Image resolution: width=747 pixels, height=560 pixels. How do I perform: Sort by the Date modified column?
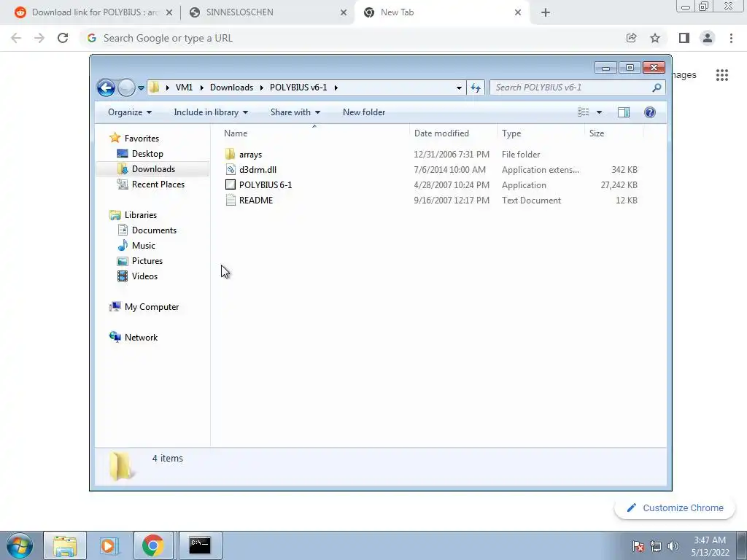(453, 133)
